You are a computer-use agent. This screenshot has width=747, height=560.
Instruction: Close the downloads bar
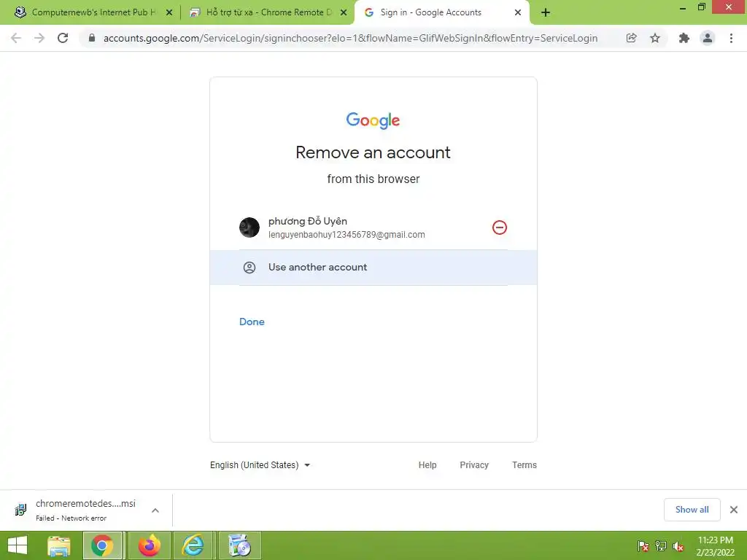coord(734,510)
